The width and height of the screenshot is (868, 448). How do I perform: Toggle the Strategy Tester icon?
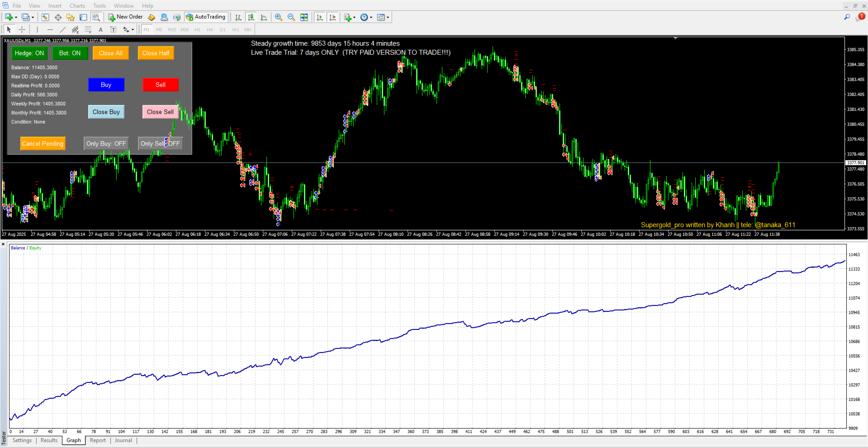pyautogui.click(x=96, y=17)
